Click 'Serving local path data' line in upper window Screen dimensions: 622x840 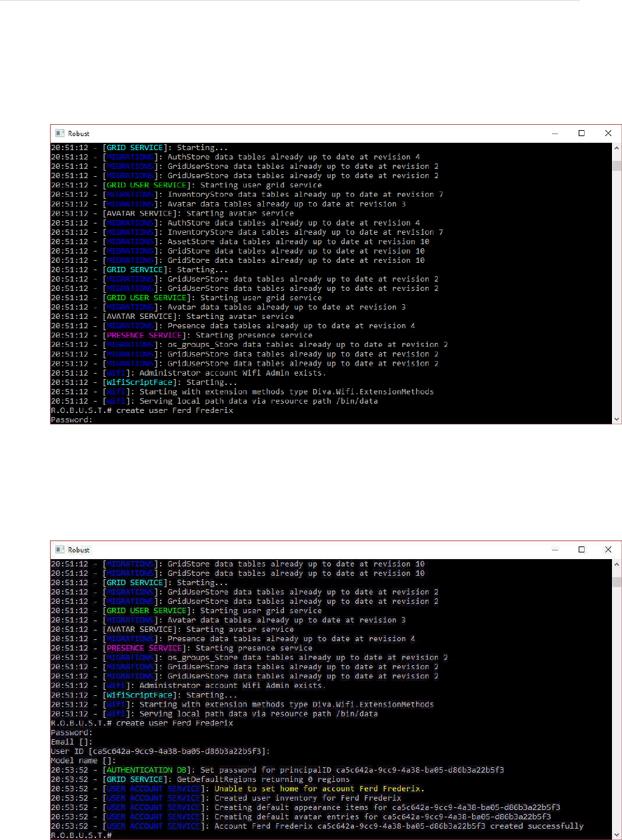coord(214,401)
